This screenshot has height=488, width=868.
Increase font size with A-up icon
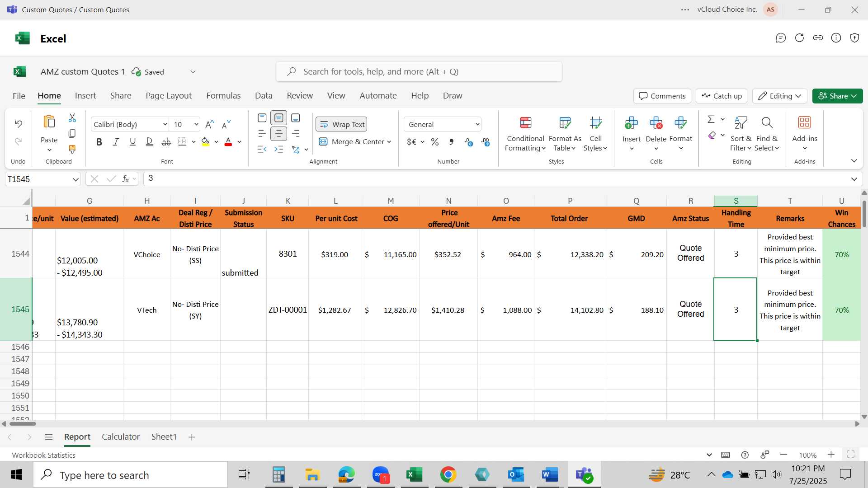(x=209, y=124)
